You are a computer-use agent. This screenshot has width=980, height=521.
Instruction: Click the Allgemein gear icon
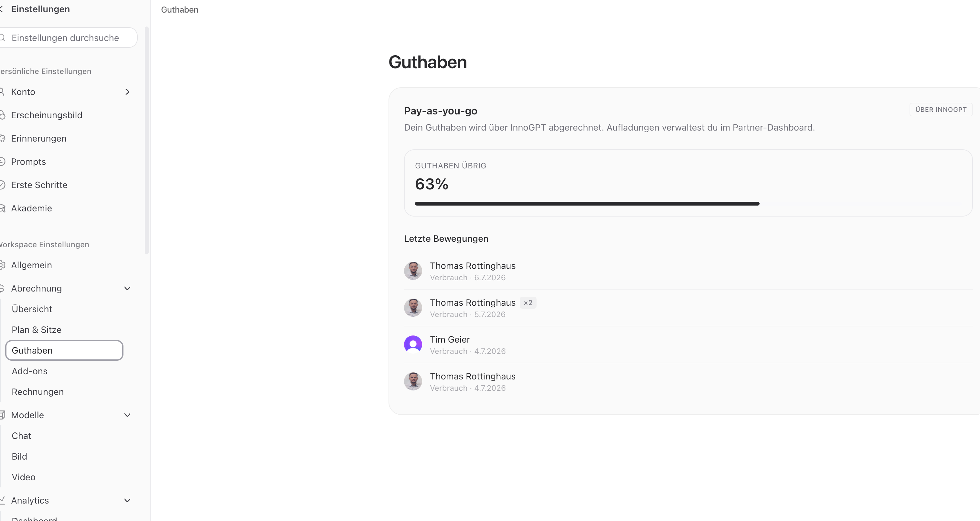point(2,265)
